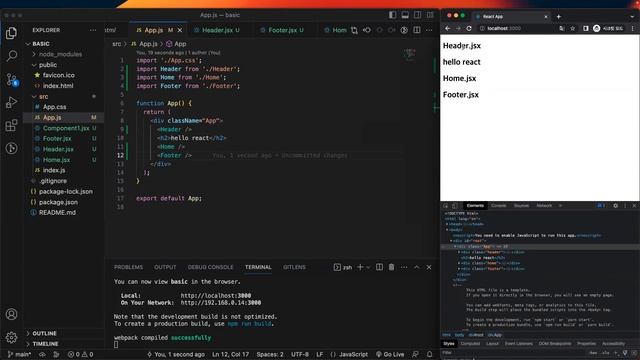Image resolution: width=640 pixels, height=360 pixels.
Task: Open favicon.ico in explorer
Action: click(58, 76)
